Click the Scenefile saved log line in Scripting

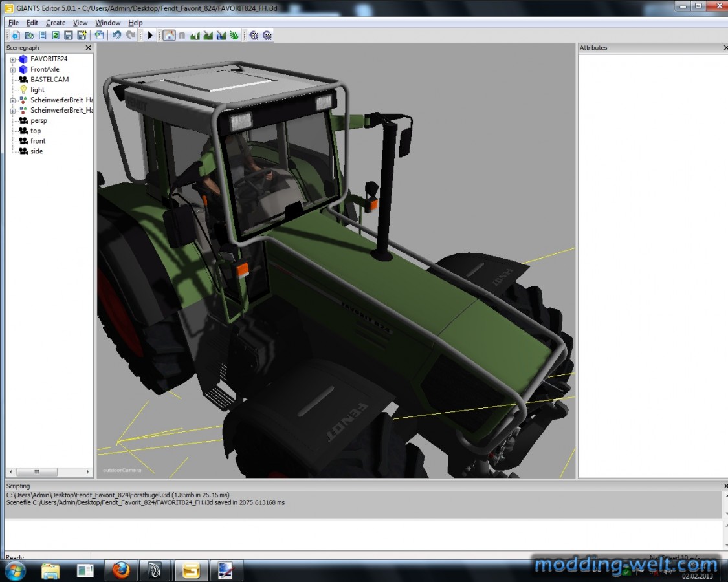click(x=146, y=502)
